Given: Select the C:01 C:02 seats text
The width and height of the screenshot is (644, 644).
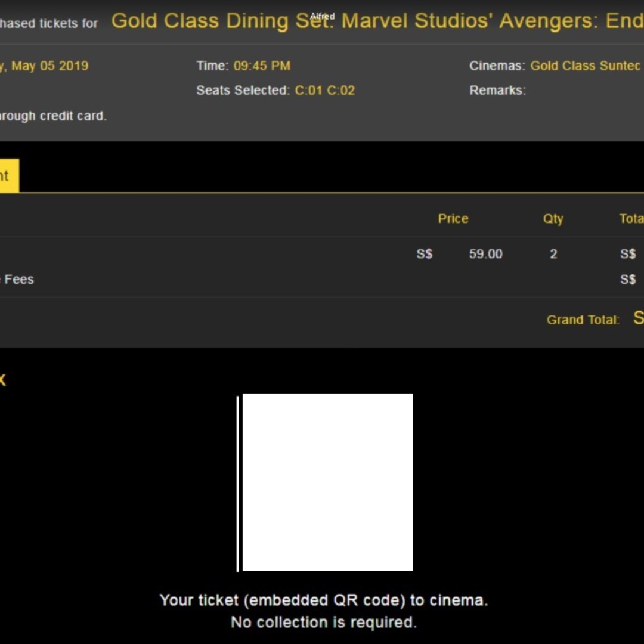Looking at the screenshot, I should click(324, 91).
